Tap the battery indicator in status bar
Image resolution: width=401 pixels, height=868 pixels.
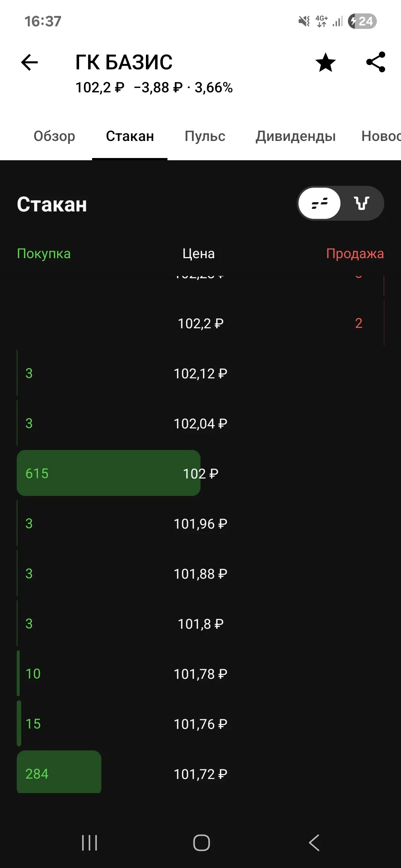[362, 21]
